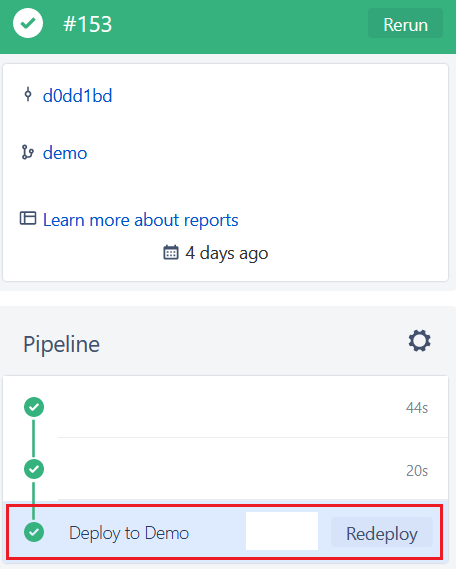Rerun pipeline #153
This screenshot has height=569, width=456.
click(x=405, y=24)
